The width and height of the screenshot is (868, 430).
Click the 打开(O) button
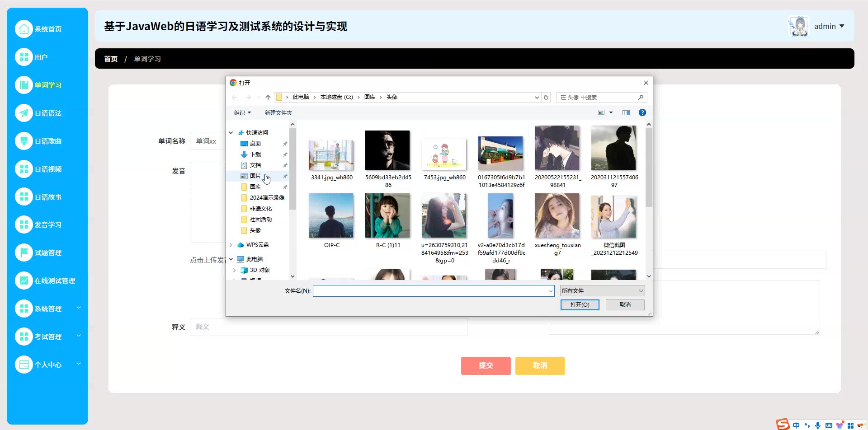(x=580, y=305)
